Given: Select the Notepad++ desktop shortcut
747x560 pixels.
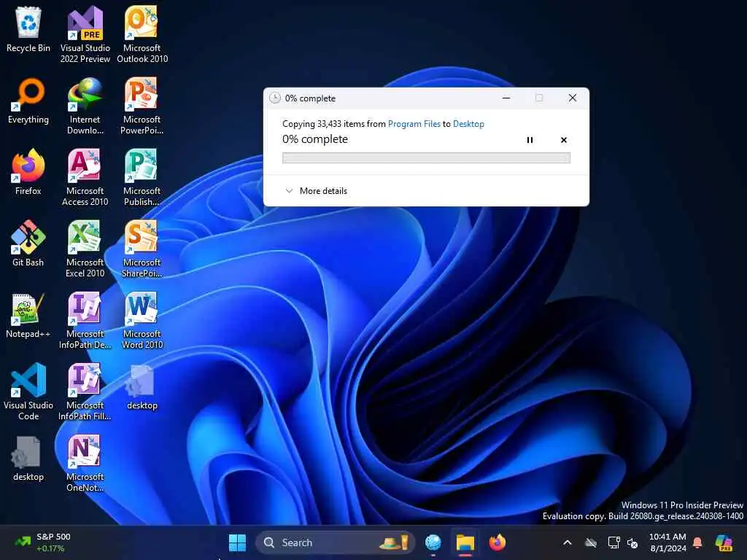Looking at the screenshot, I should click(x=28, y=315).
